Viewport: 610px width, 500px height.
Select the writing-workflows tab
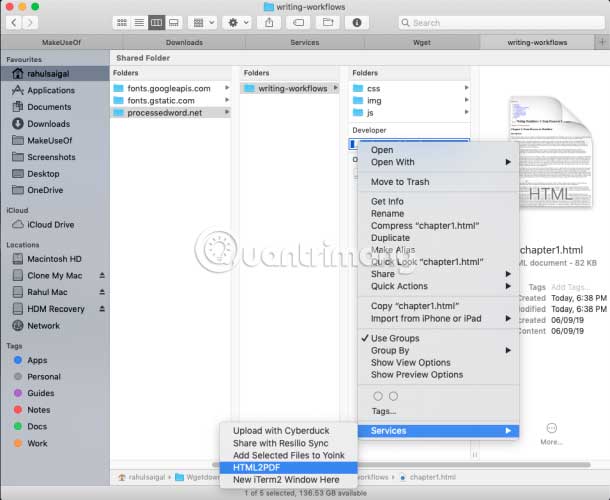(537, 42)
